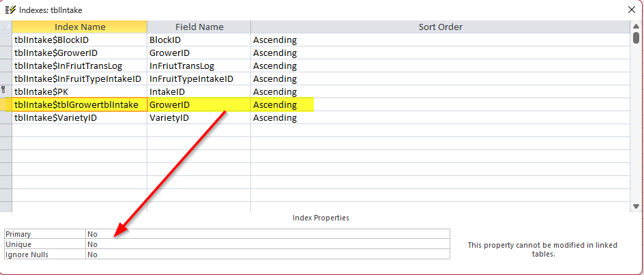The width and height of the screenshot is (644, 275).
Task: Click the Unique property value No
Action: [x=268, y=244]
